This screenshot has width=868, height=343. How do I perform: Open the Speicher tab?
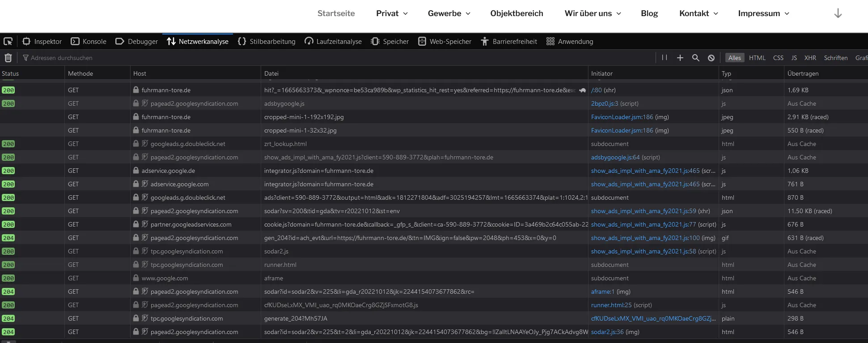pyautogui.click(x=390, y=42)
